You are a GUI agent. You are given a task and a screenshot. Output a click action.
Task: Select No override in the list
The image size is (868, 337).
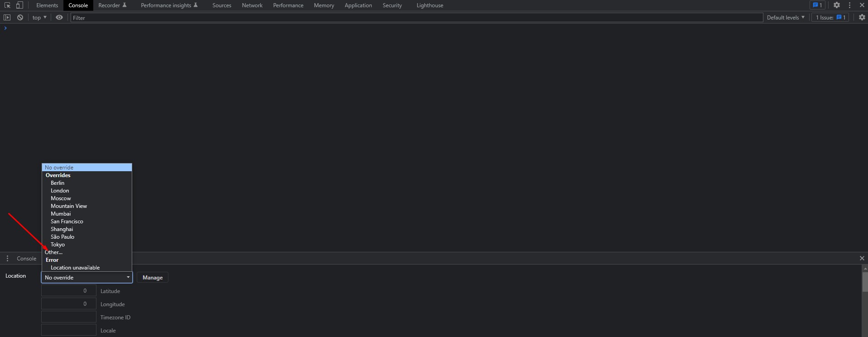tap(87, 168)
